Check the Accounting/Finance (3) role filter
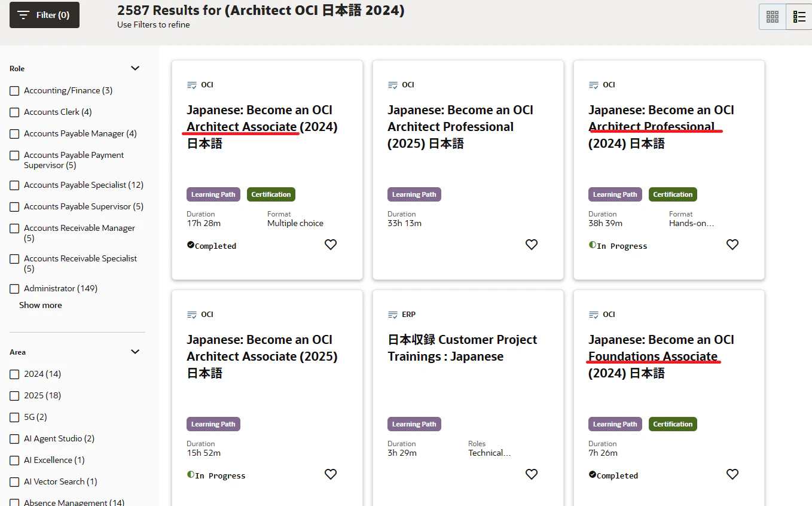The height and width of the screenshot is (506, 812). tap(14, 91)
